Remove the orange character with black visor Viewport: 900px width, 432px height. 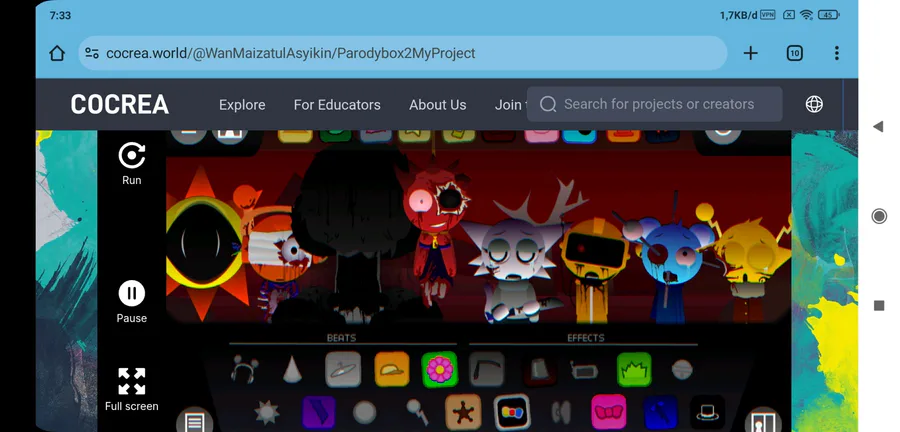click(594, 270)
